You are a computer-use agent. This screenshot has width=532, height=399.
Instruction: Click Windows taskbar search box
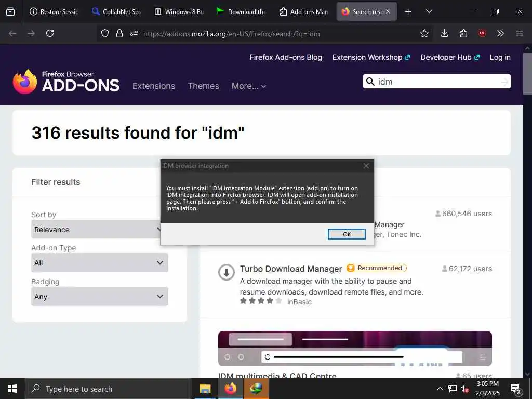point(108,389)
